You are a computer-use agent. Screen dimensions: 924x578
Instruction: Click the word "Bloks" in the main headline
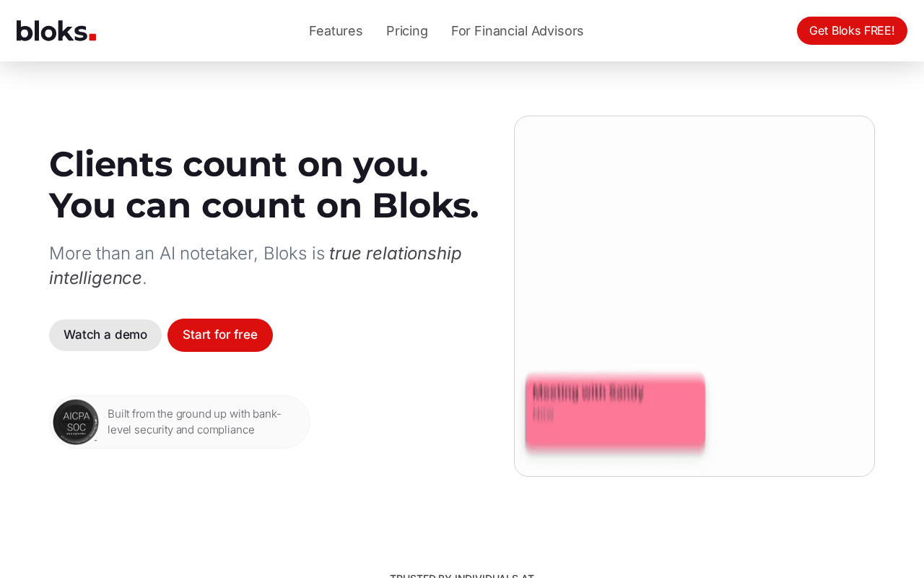click(x=424, y=205)
